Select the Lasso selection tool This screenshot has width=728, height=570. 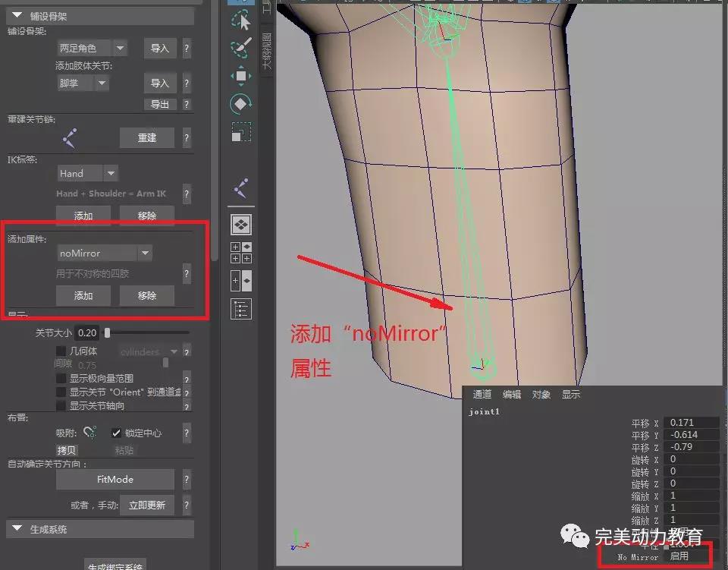click(x=241, y=18)
